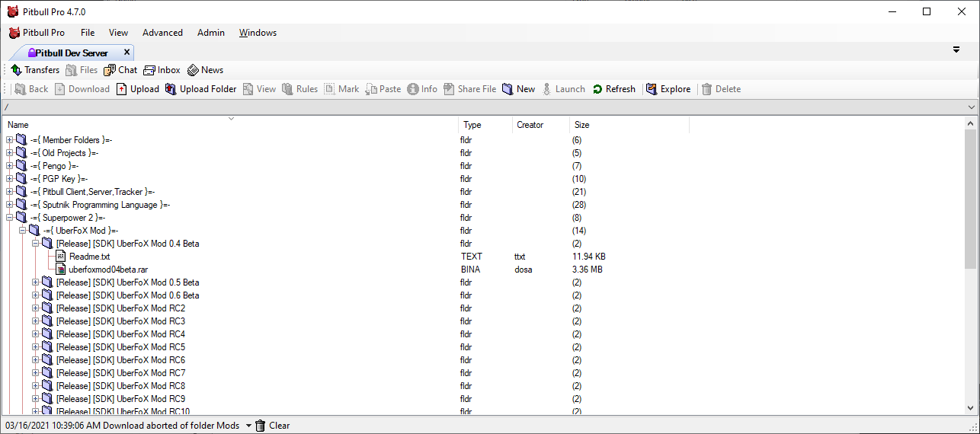Collapse the UberFoX Mod folder
980x434 pixels.
pos(23,231)
